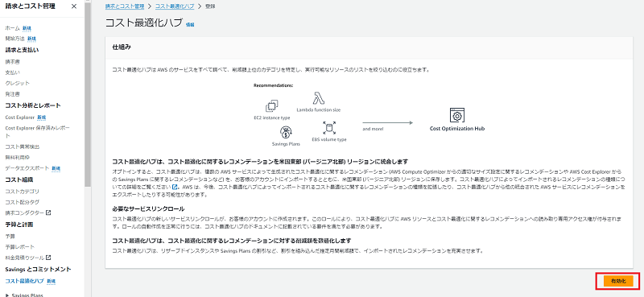Open 無料利用枠 in the sidebar

(17, 157)
